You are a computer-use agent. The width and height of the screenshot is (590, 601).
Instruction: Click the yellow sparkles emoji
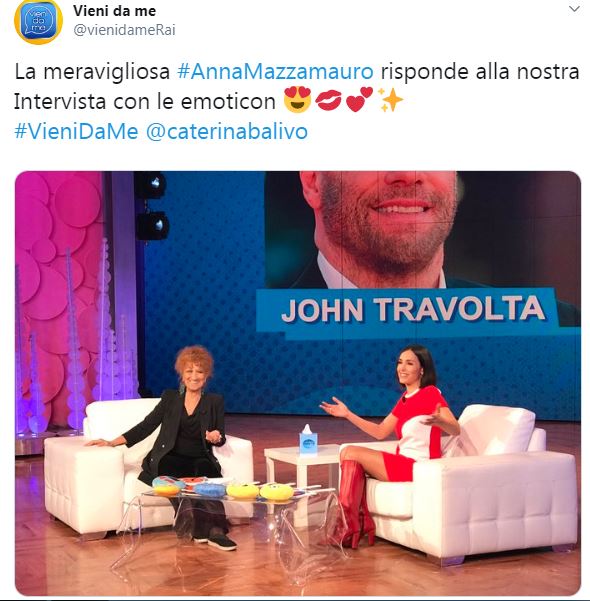[390, 100]
